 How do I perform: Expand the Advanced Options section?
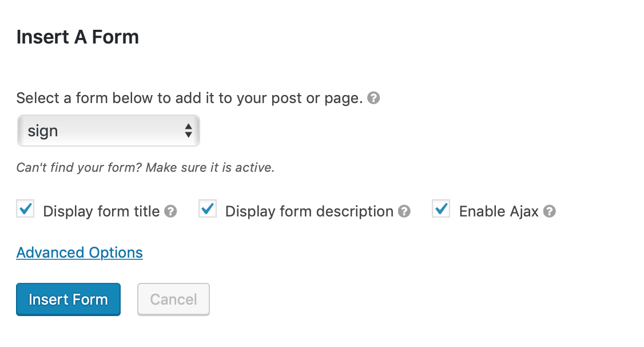tap(79, 253)
